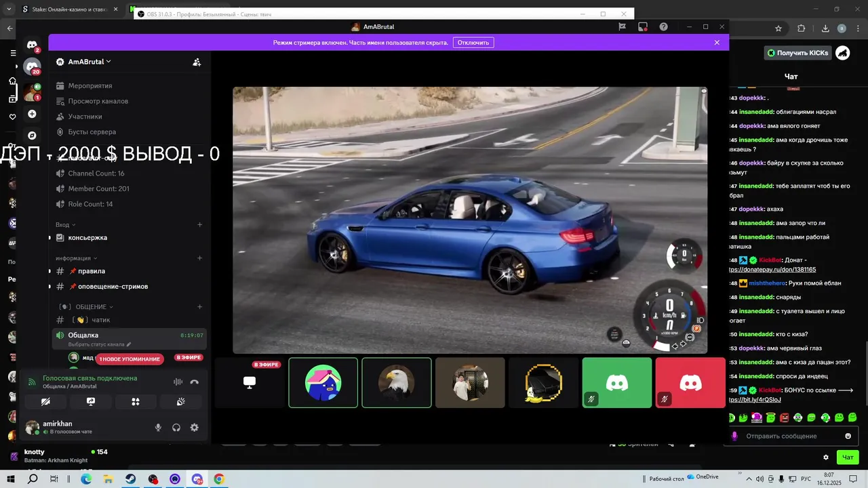The height and width of the screenshot is (488, 868).
Task: Open Steam from the Windows taskbar
Action: tap(130, 479)
